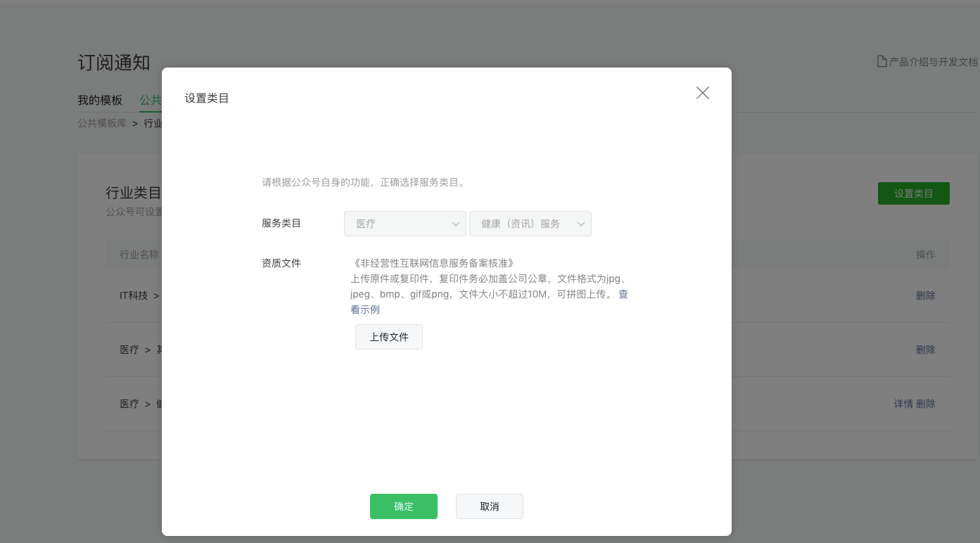Click the 操作 column header
This screenshot has height=543, width=980.
926,255
